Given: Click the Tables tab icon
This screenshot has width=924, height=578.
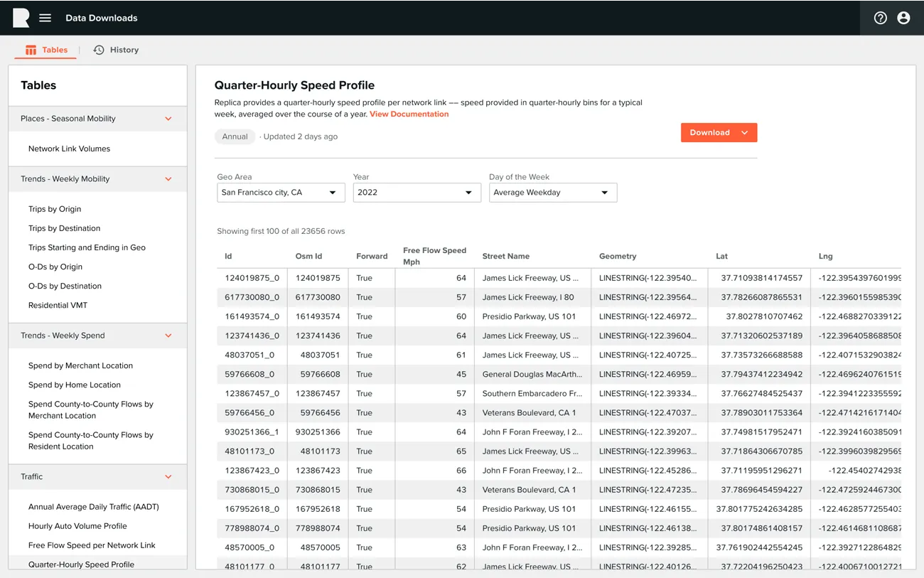Looking at the screenshot, I should pyautogui.click(x=31, y=50).
